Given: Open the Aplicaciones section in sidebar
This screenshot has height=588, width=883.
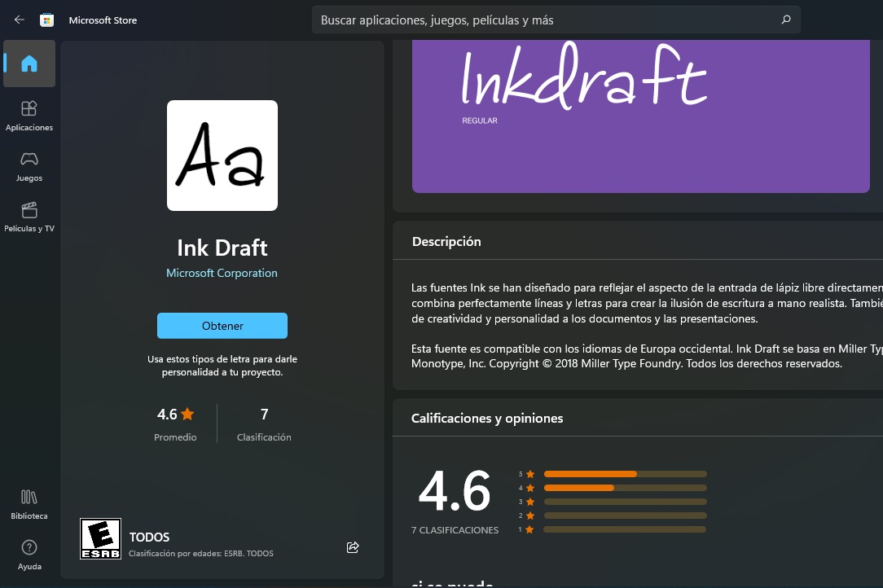Looking at the screenshot, I should 29,114.
